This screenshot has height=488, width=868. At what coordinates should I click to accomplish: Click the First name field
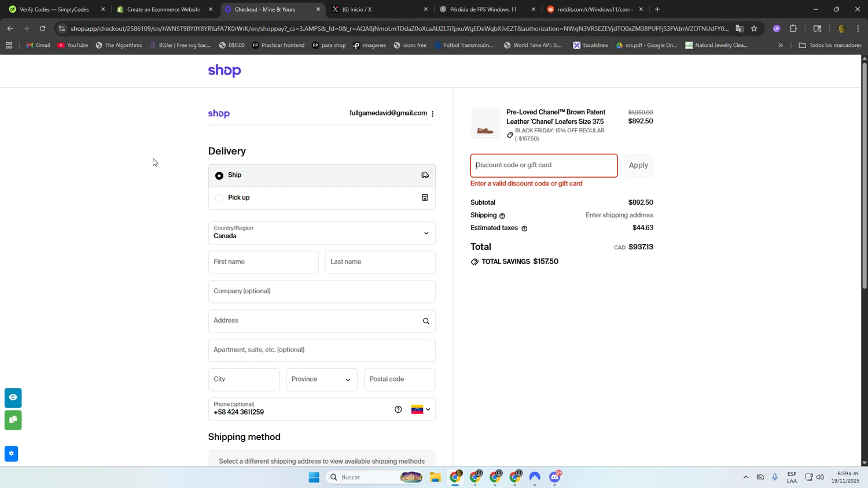(x=263, y=262)
